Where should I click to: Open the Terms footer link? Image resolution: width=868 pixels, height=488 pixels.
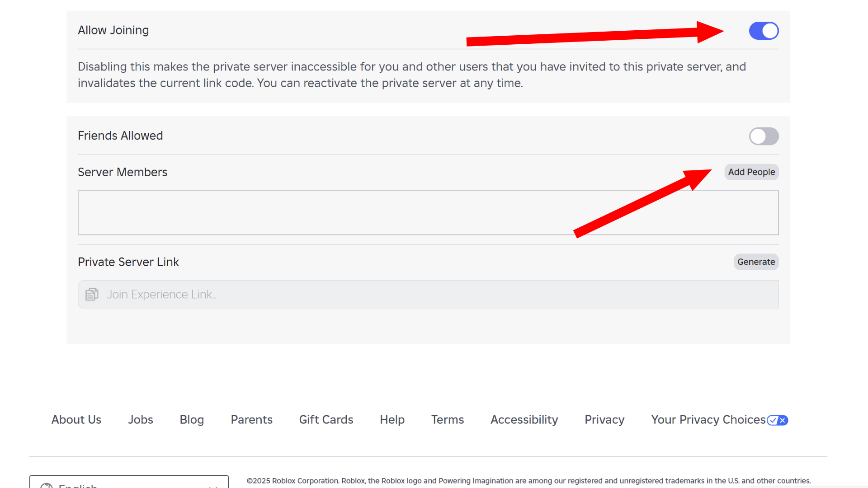447,419
